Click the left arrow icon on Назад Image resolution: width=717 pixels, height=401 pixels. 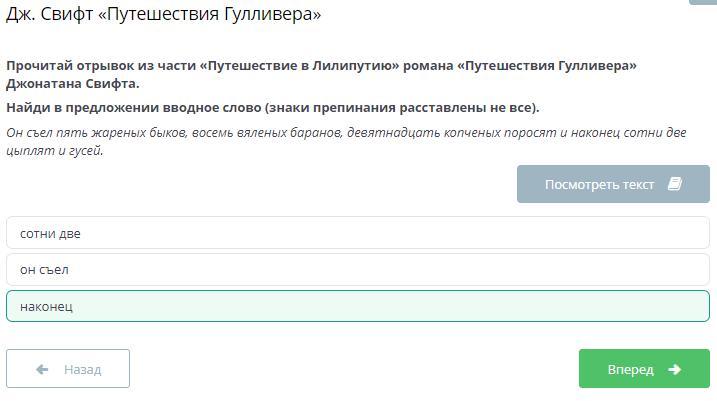42,369
